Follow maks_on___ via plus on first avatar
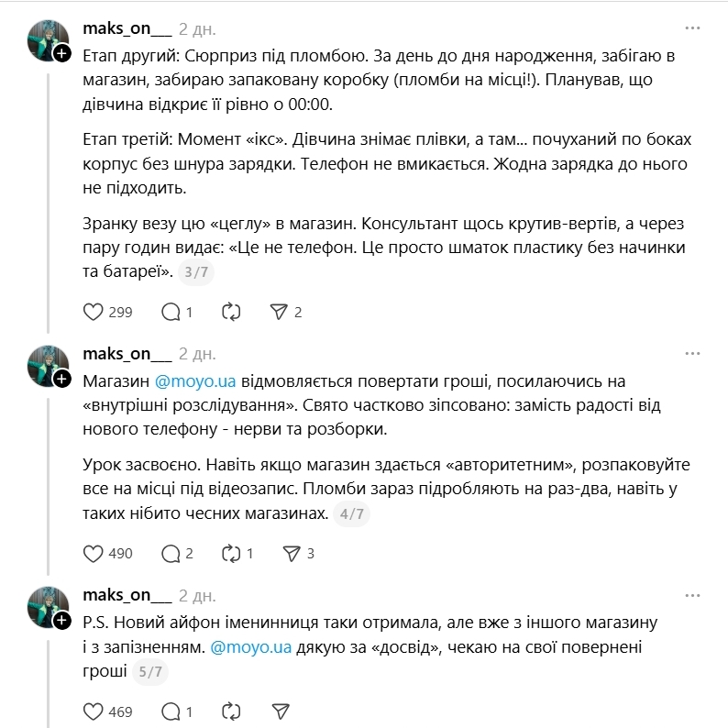Screen dimensions: 728x728 62,53
